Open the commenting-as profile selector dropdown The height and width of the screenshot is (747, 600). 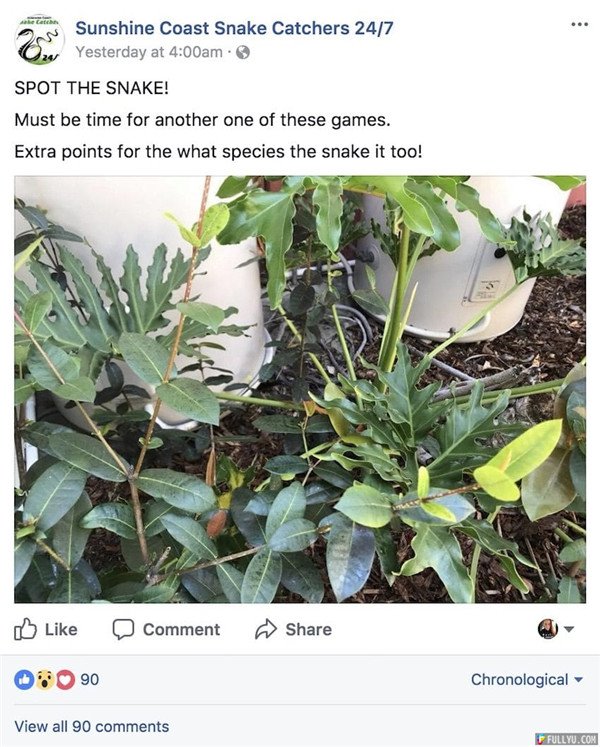click(556, 629)
